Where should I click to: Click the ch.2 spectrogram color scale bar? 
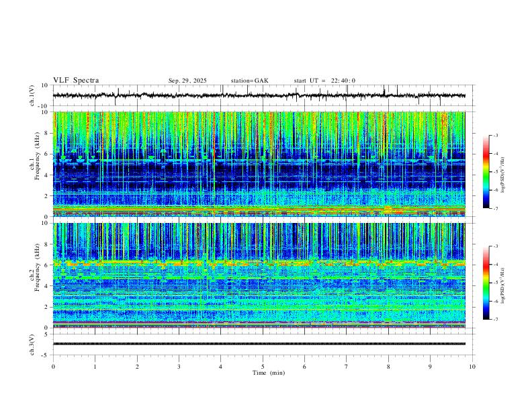click(x=486, y=283)
